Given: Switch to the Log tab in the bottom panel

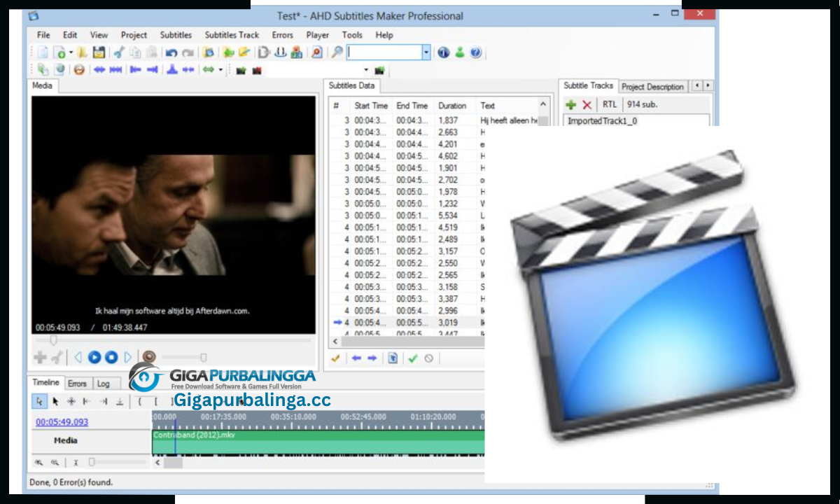Looking at the screenshot, I should tap(104, 384).
